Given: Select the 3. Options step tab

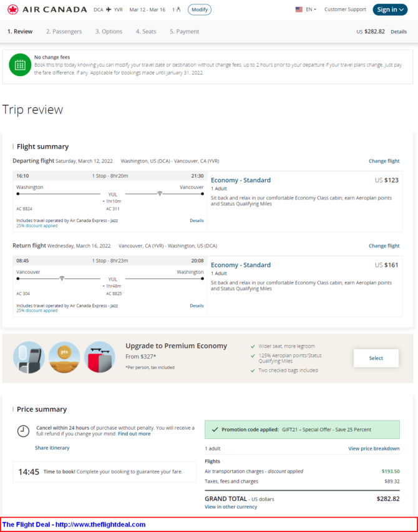Looking at the screenshot, I should coord(109,32).
